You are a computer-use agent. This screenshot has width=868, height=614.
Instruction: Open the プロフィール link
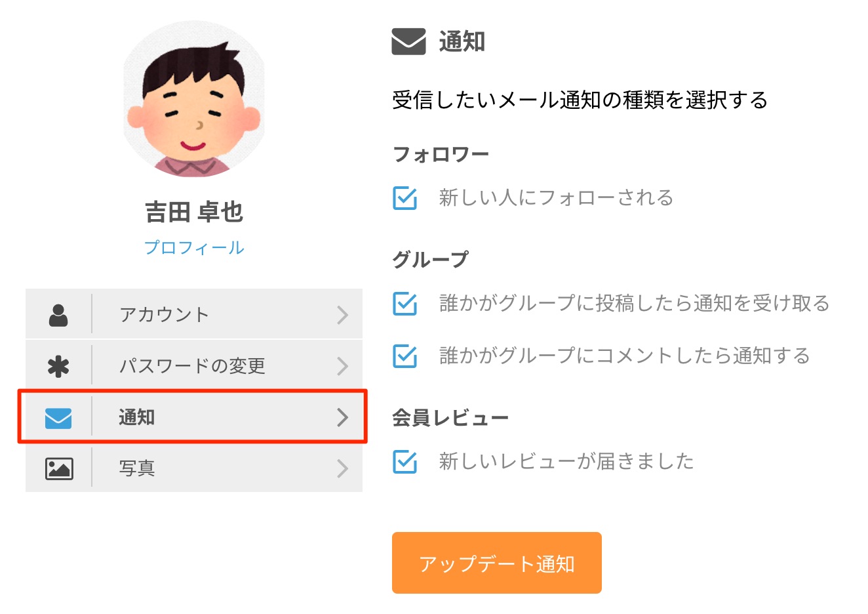(x=194, y=248)
